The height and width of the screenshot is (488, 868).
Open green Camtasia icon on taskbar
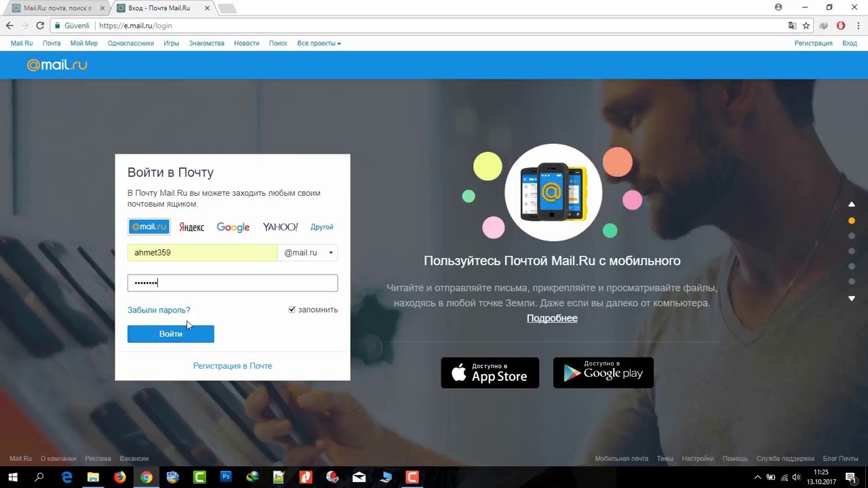coord(199,477)
